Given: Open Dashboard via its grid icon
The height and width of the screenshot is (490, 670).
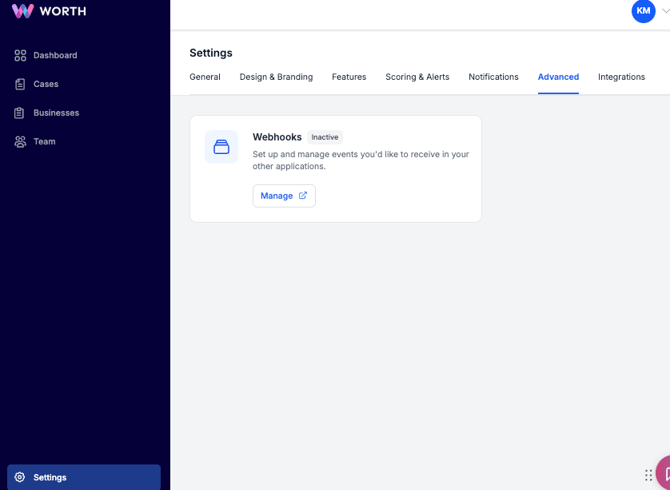Looking at the screenshot, I should 20,56.
